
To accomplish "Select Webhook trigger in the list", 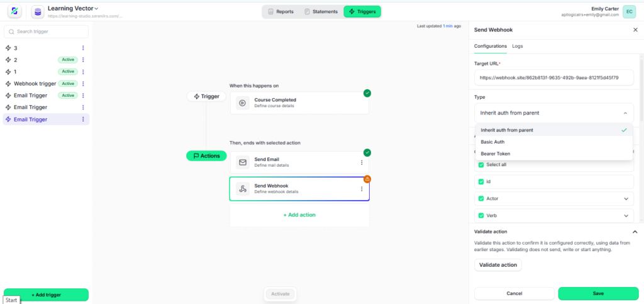I will pos(46,84).
